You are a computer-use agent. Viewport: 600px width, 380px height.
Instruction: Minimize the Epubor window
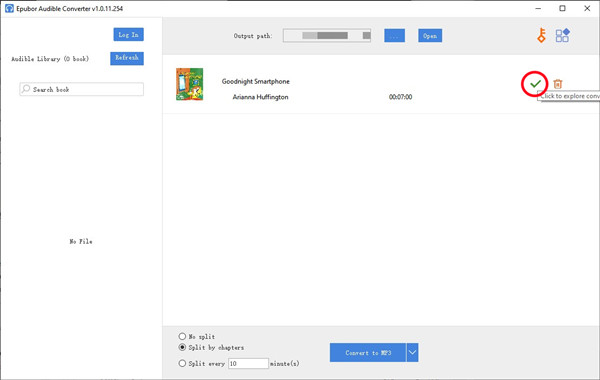[538, 8]
